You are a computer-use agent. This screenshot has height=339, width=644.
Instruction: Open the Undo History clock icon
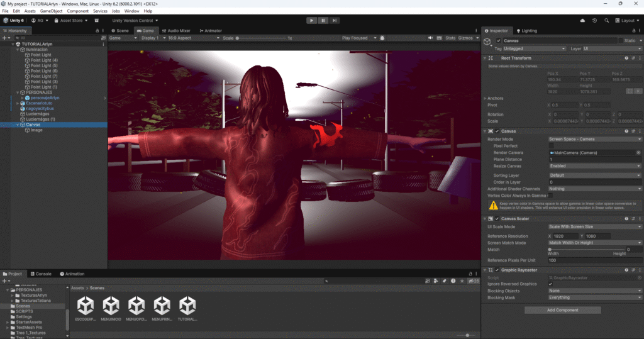click(595, 20)
